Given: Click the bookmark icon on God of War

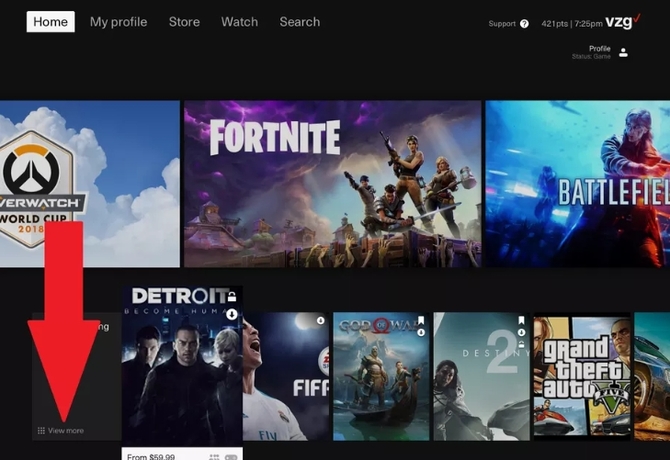Looking at the screenshot, I should coord(421,320).
